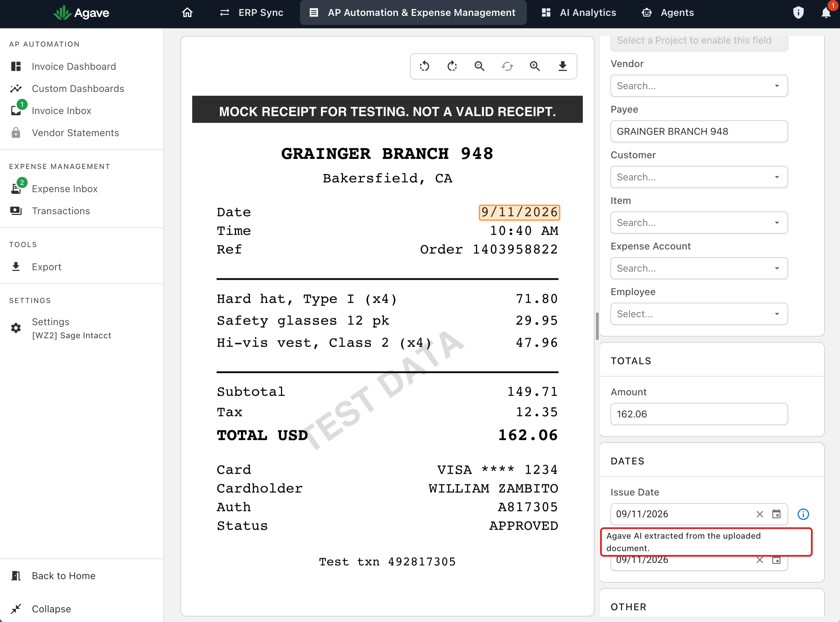840x622 pixels.
Task: Zoom out the receipt preview
Action: click(479, 66)
